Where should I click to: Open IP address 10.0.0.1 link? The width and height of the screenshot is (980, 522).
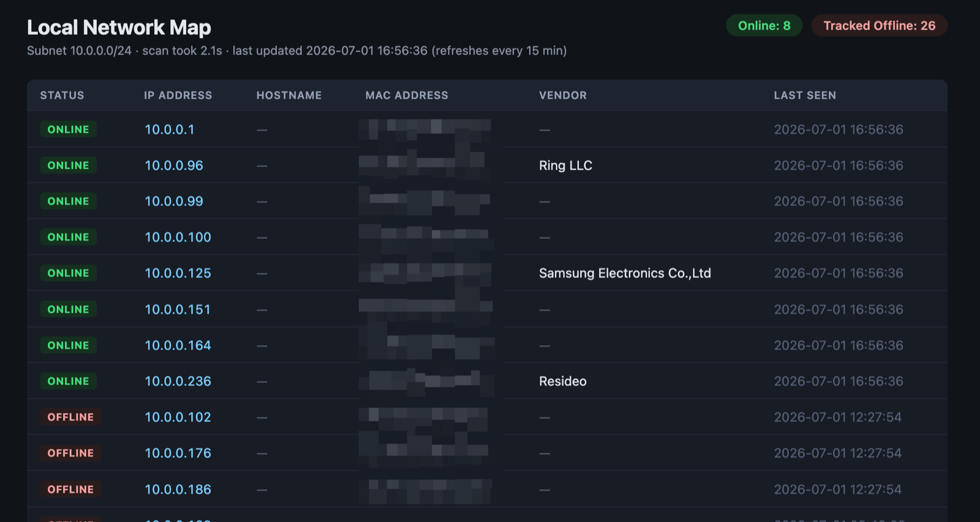[170, 129]
